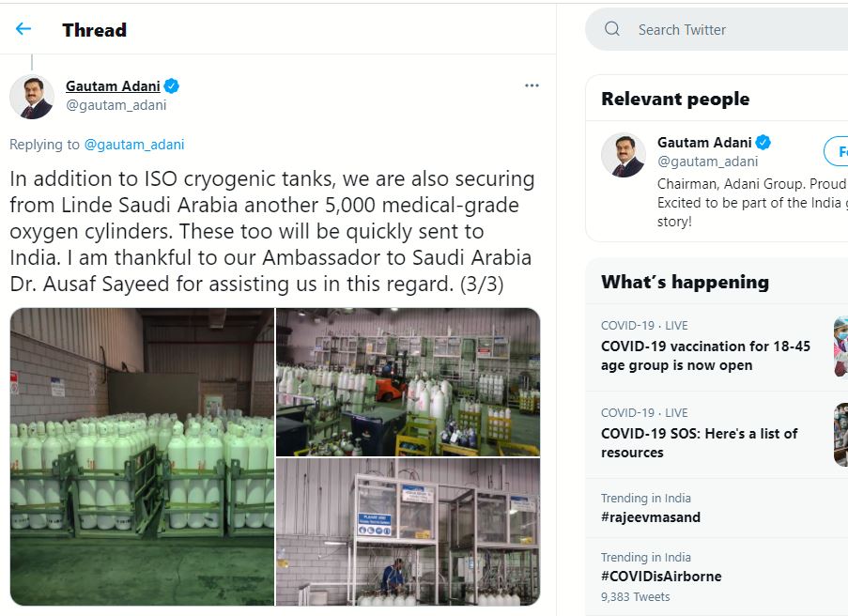Screen dimensions: 848x616
Task: Click the Follow button for Gautam Adani
Action: (x=837, y=151)
